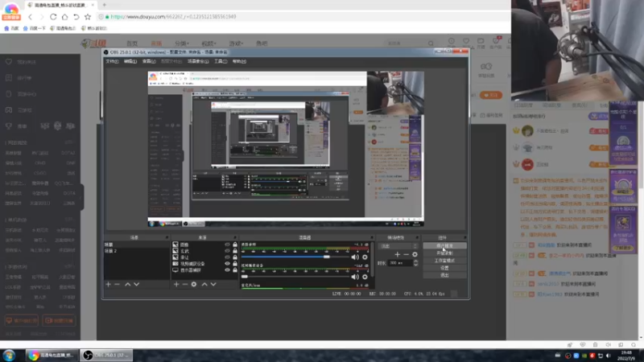Mute the second audio mixer track speaker icon
Screen dimensions: 644x362
[x=355, y=277]
